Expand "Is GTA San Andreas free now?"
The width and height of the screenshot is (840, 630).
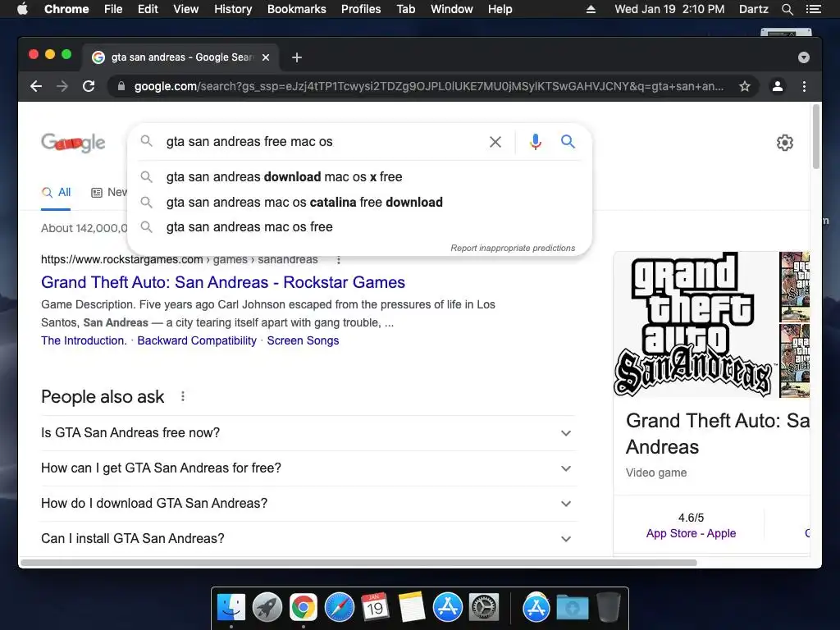pyautogui.click(x=308, y=433)
